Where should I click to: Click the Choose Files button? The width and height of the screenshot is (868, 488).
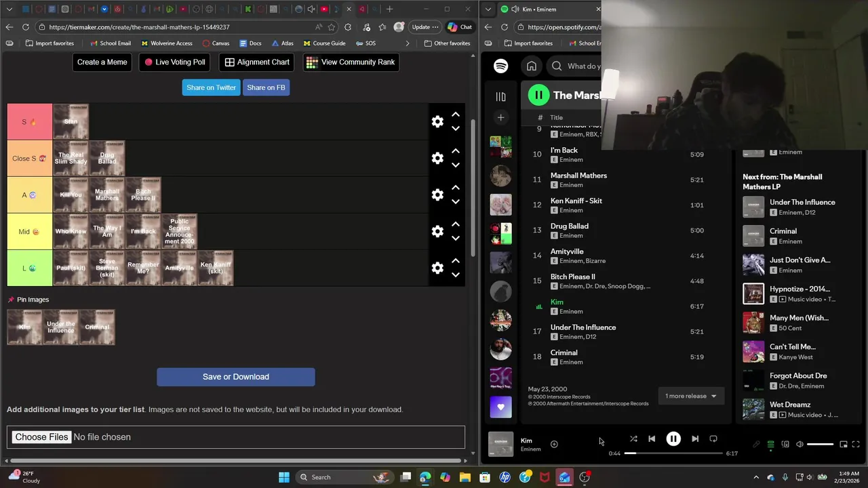tap(41, 437)
